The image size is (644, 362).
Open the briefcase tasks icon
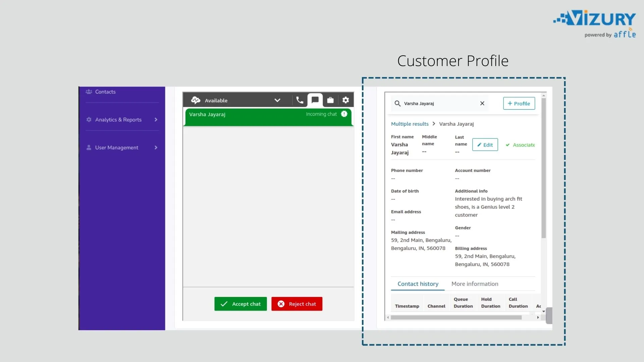pos(330,100)
